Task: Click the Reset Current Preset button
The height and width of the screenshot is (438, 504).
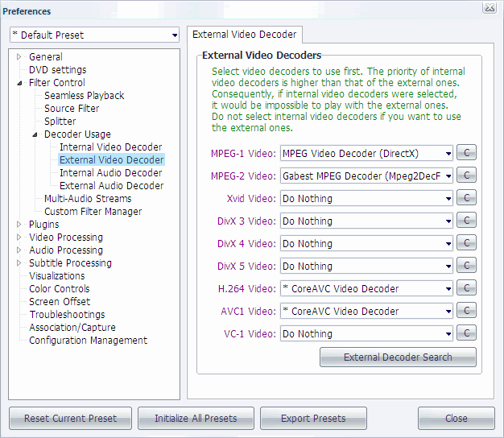Action: point(70,418)
